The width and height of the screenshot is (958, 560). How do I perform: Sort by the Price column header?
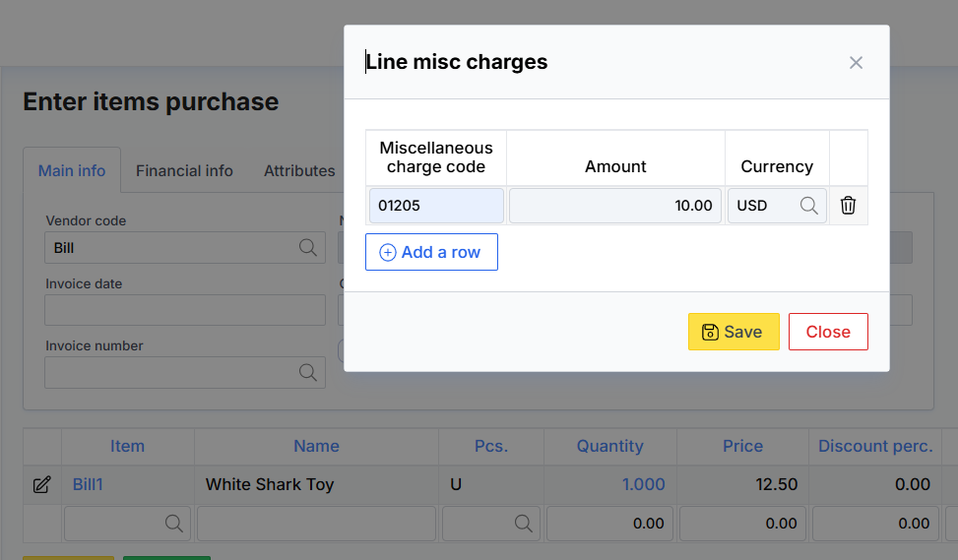[x=742, y=446]
